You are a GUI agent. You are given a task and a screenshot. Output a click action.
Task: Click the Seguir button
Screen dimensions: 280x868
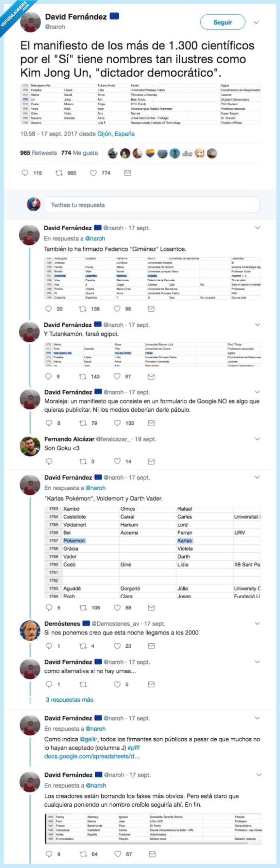222,22
